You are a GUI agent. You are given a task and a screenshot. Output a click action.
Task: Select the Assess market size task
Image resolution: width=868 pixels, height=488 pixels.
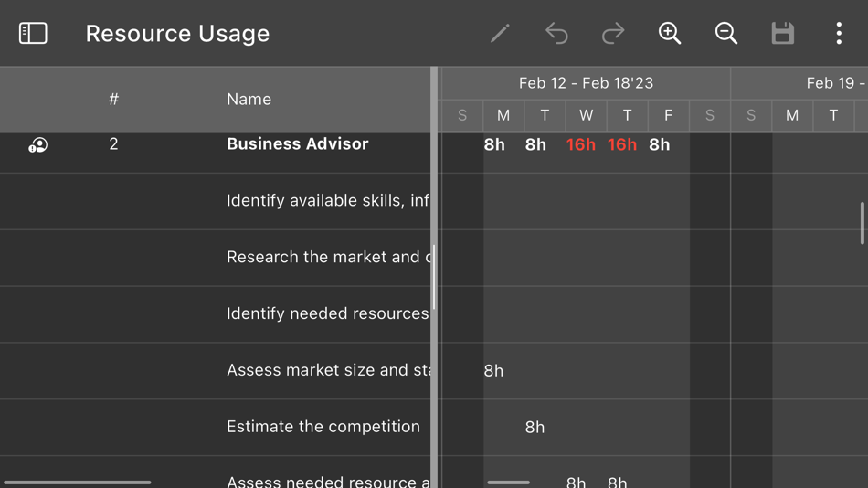(328, 370)
